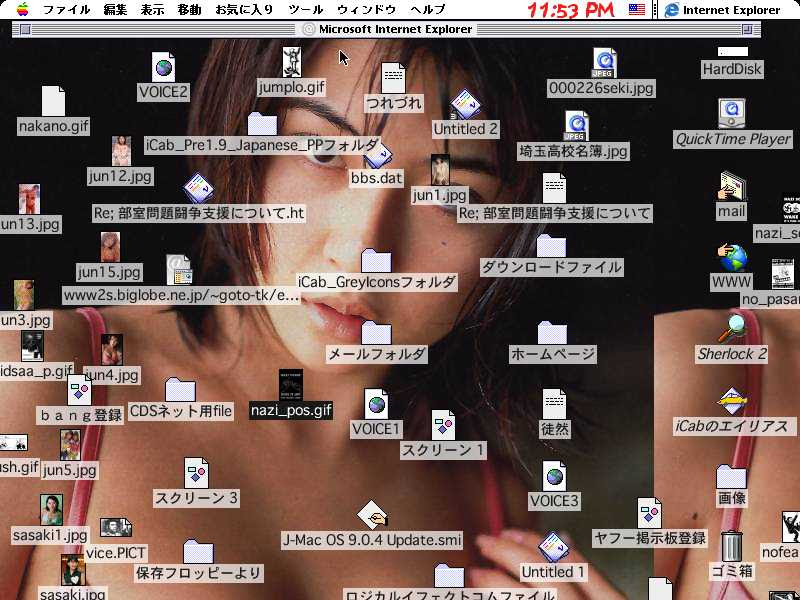
Task: Open the HardDisk drive icon
Action: [732, 52]
